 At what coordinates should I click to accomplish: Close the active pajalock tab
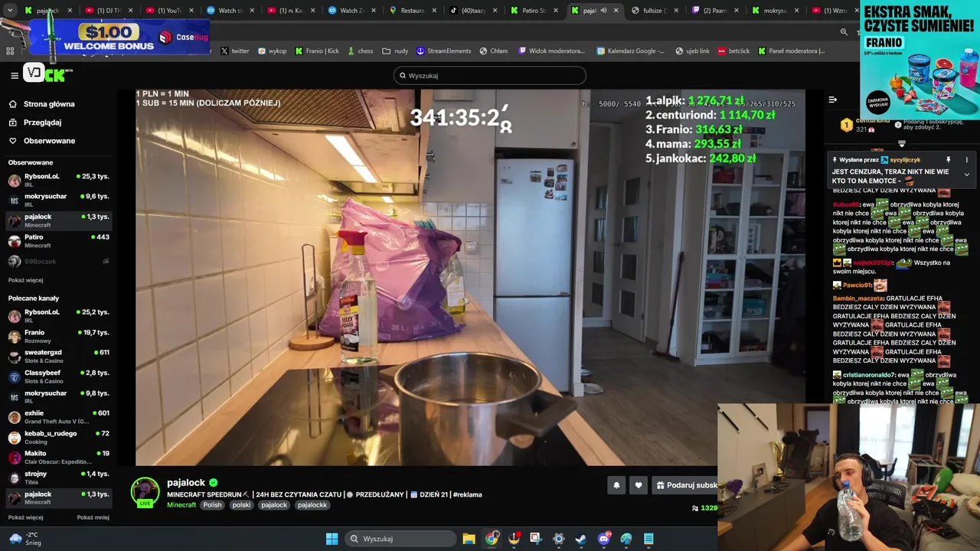click(x=616, y=11)
